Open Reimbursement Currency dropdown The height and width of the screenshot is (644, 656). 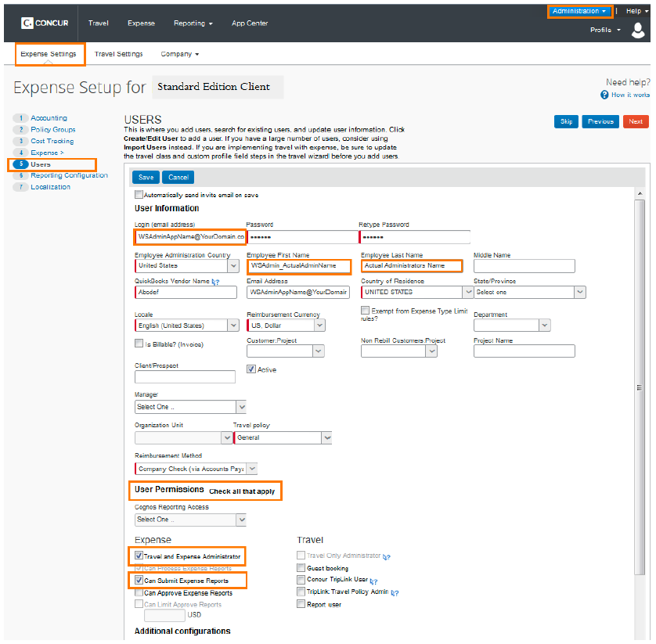(x=319, y=326)
